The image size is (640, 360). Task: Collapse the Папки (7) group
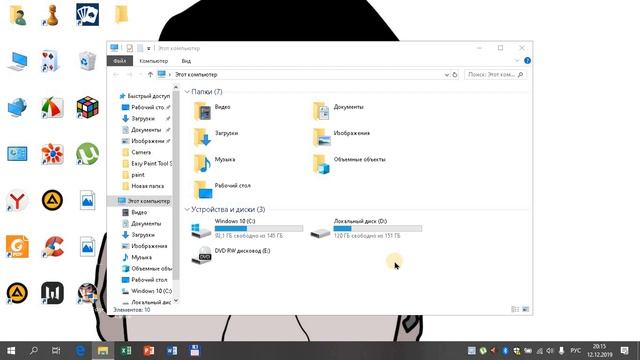(x=187, y=92)
